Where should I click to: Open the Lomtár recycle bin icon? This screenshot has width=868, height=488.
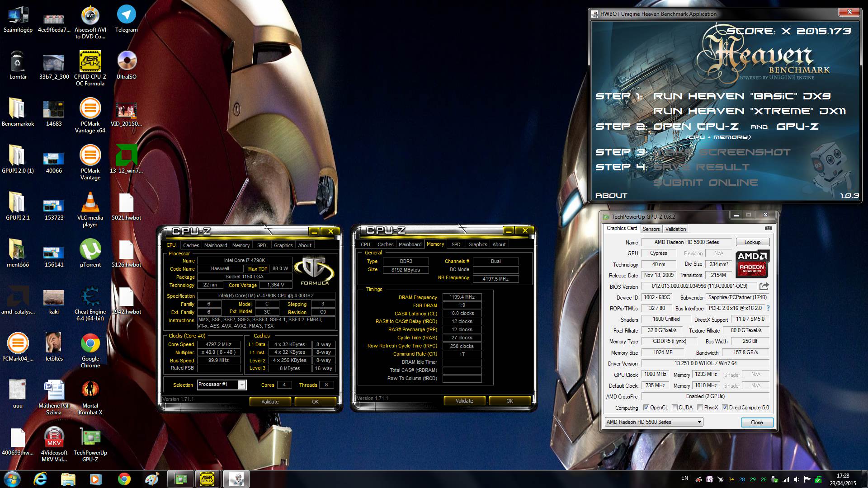18,66
